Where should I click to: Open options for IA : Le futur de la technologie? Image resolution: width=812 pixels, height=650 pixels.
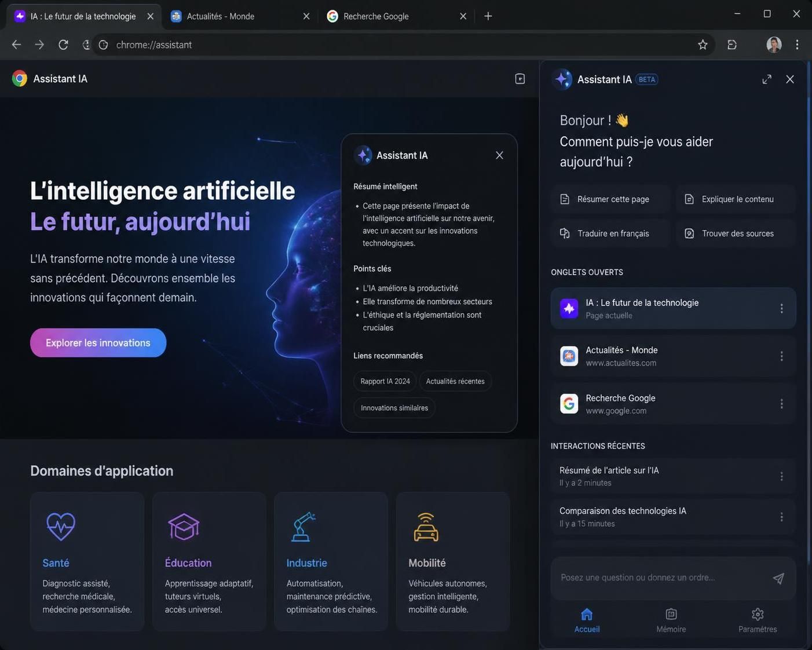pos(781,309)
